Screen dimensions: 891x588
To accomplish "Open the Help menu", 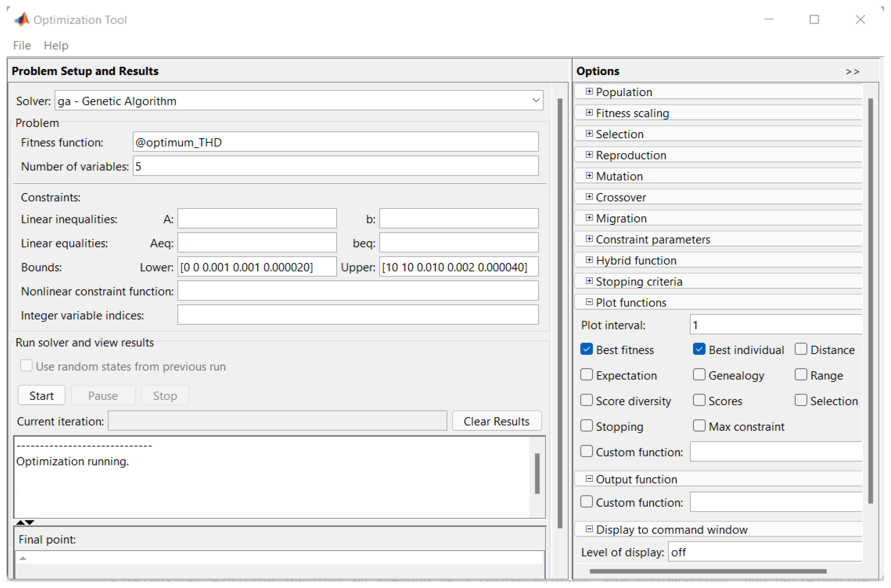I will 56,46.
